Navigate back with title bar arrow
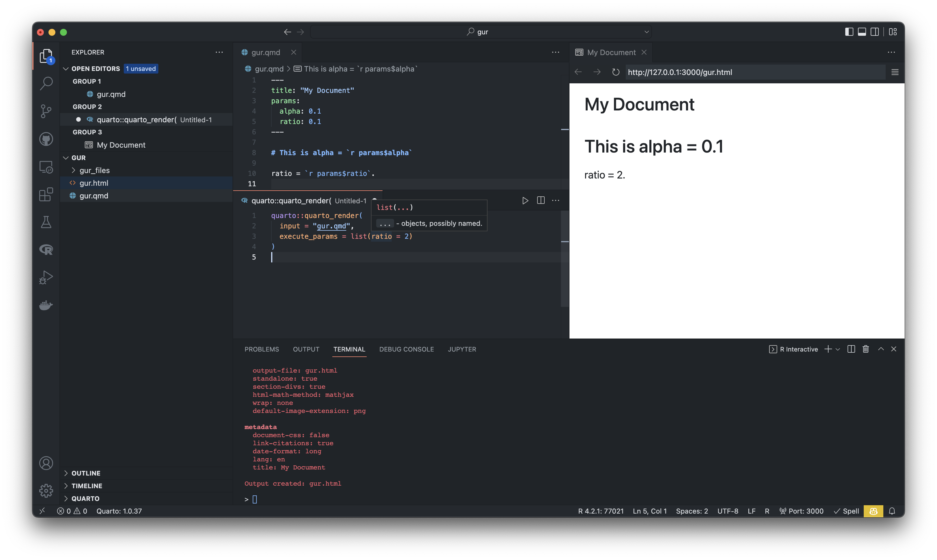 point(287,32)
